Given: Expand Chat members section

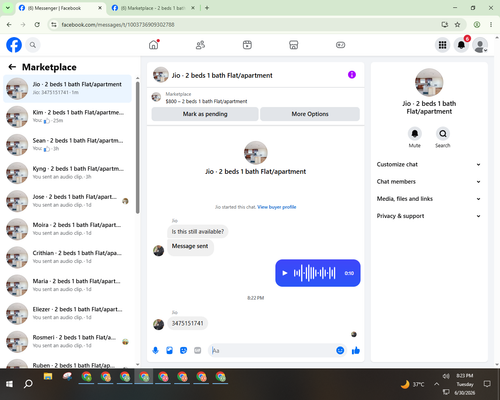Looking at the screenshot, I should 429,182.
